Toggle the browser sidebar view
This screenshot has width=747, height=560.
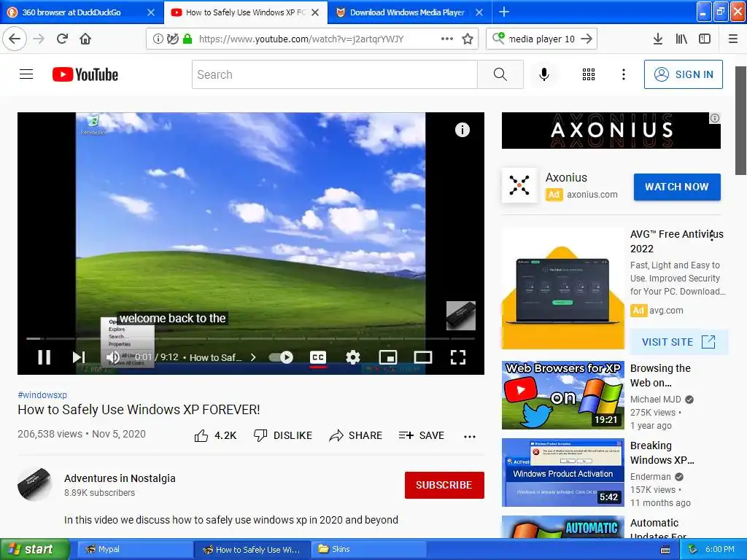(x=705, y=39)
